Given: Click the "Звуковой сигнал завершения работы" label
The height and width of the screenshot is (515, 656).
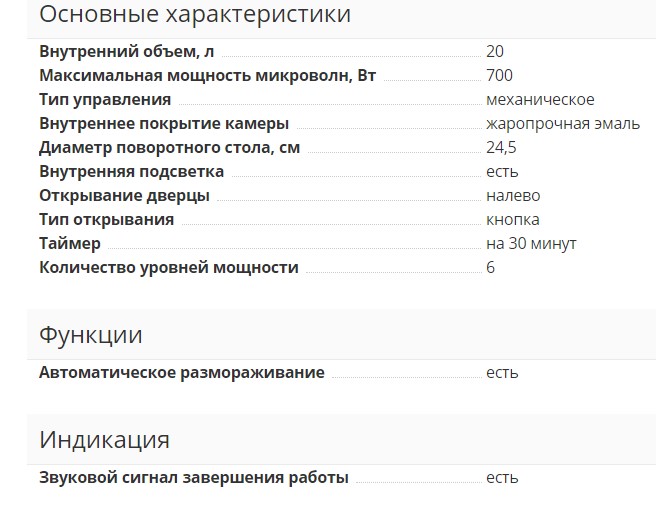Looking at the screenshot, I should pos(194,478).
